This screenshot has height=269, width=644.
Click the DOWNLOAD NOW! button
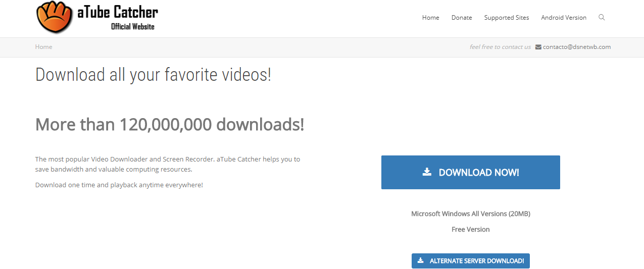coord(470,172)
